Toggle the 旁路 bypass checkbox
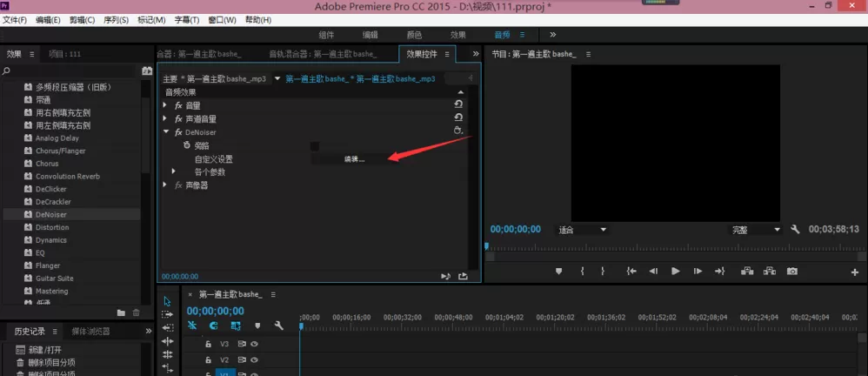Viewport: 868px width, 376px height. [x=315, y=146]
